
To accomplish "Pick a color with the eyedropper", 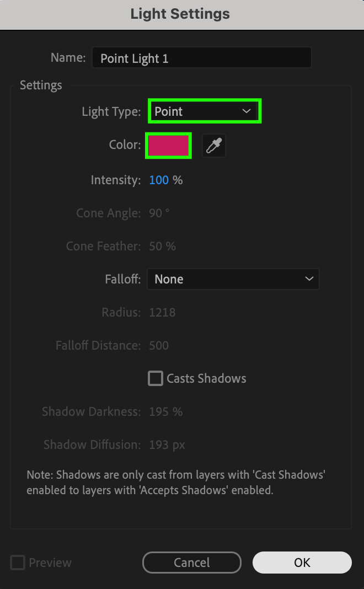I will tap(213, 146).
